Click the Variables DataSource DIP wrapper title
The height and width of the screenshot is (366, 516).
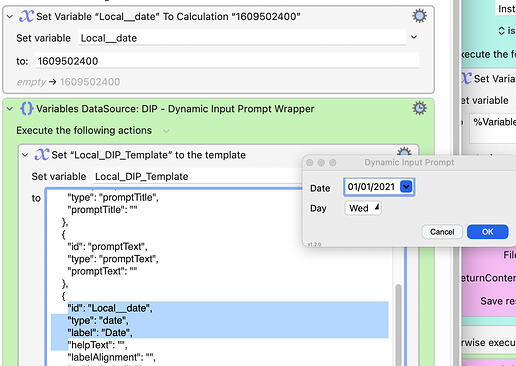175,109
